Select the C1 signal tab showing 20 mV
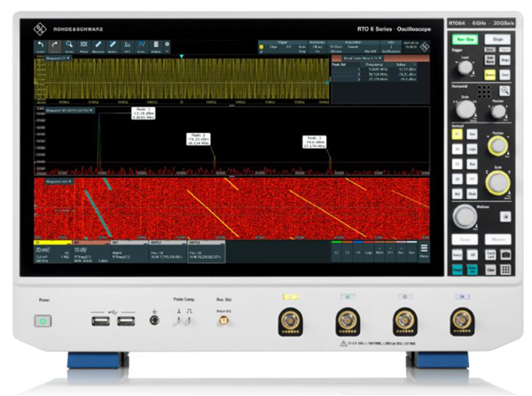This screenshot has width=532, height=396. [43, 252]
